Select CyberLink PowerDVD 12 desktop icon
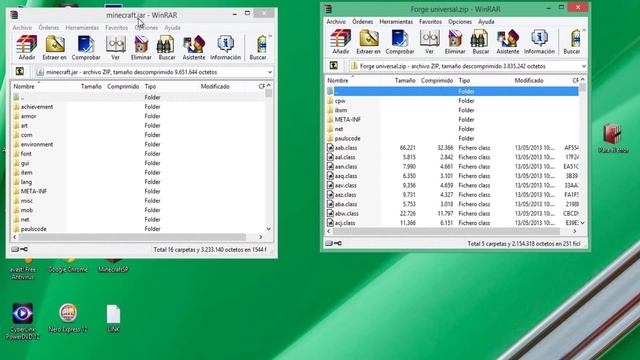The height and width of the screenshot is (360, 640). coord(22,322)
